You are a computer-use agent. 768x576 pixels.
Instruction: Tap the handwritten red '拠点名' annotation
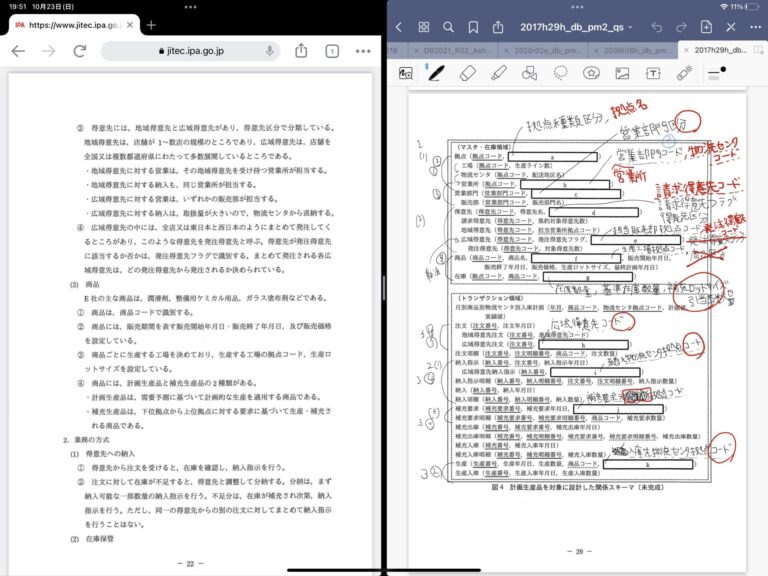629,109
